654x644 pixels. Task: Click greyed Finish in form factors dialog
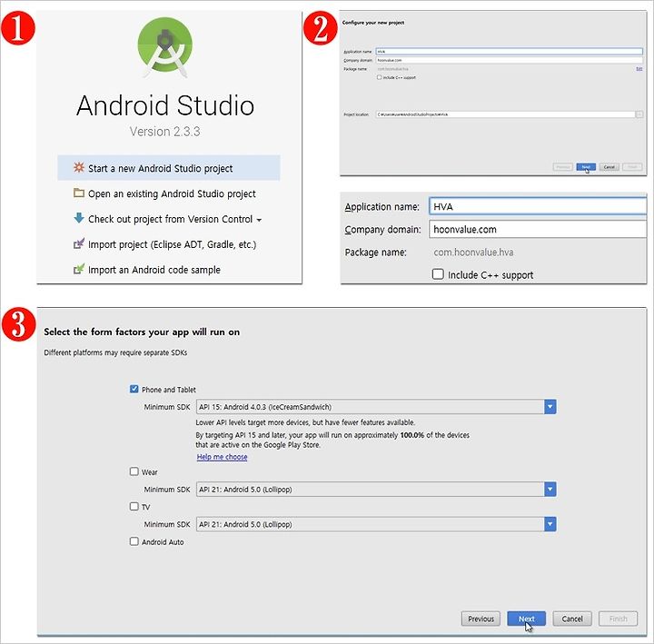click(618, 619)
